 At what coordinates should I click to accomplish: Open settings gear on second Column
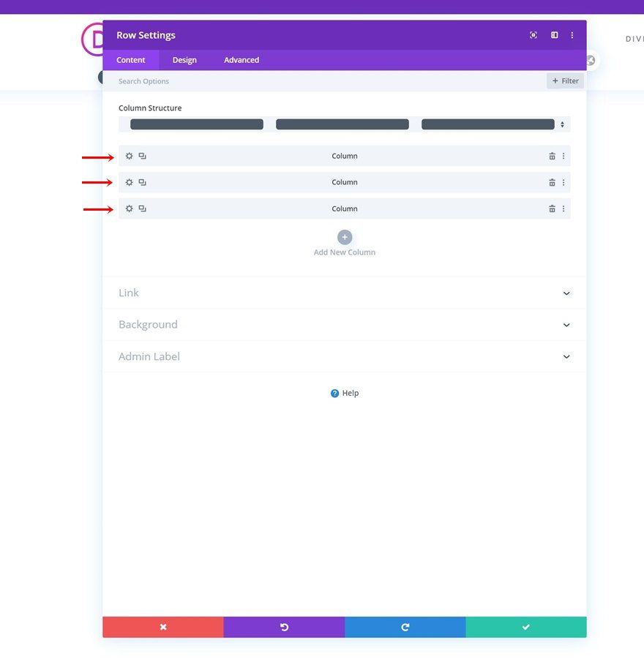click(129, 182)
